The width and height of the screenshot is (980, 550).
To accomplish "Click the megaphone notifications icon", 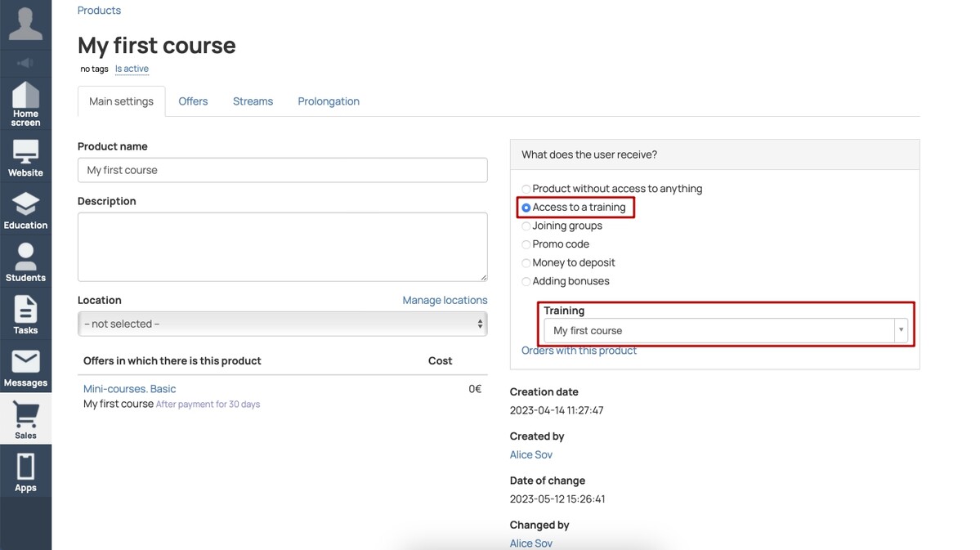I will coord(25,62).
